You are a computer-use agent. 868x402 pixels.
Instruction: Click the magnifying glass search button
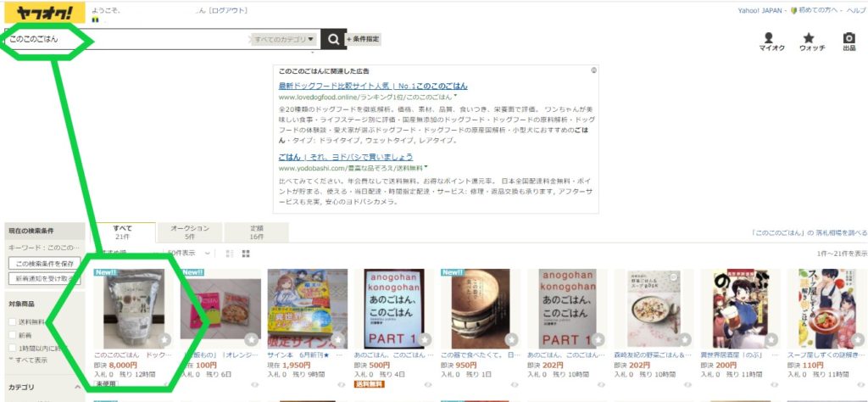point(334,39)
